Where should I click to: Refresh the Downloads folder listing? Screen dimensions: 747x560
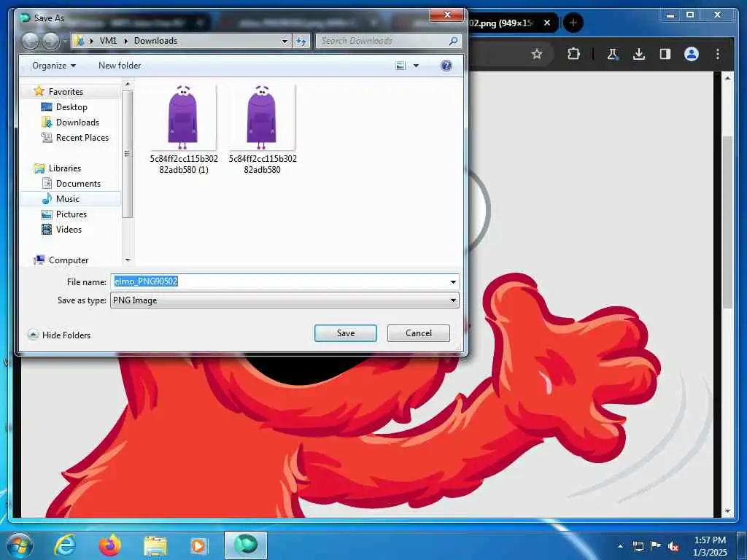[x=301, y=41]
